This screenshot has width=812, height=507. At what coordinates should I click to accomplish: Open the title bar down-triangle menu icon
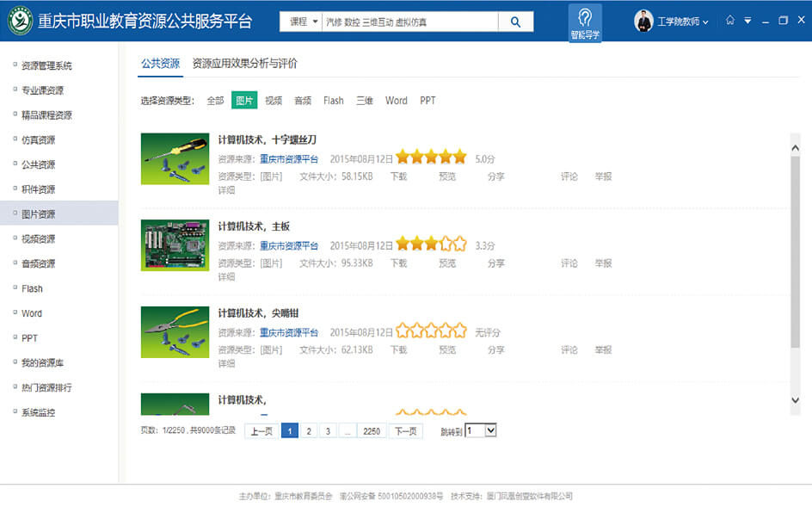747,21
